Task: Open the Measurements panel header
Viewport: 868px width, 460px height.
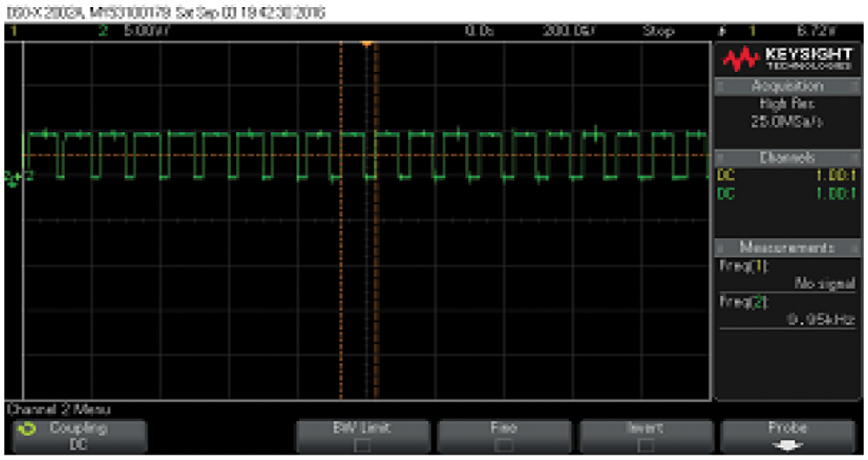Action: [x=787, y=247]
